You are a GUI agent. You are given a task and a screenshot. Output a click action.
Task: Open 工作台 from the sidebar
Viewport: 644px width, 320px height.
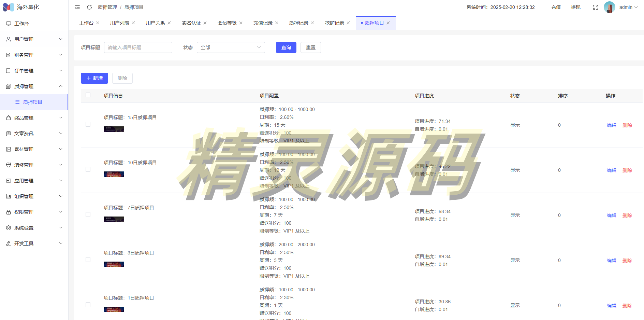21,24
